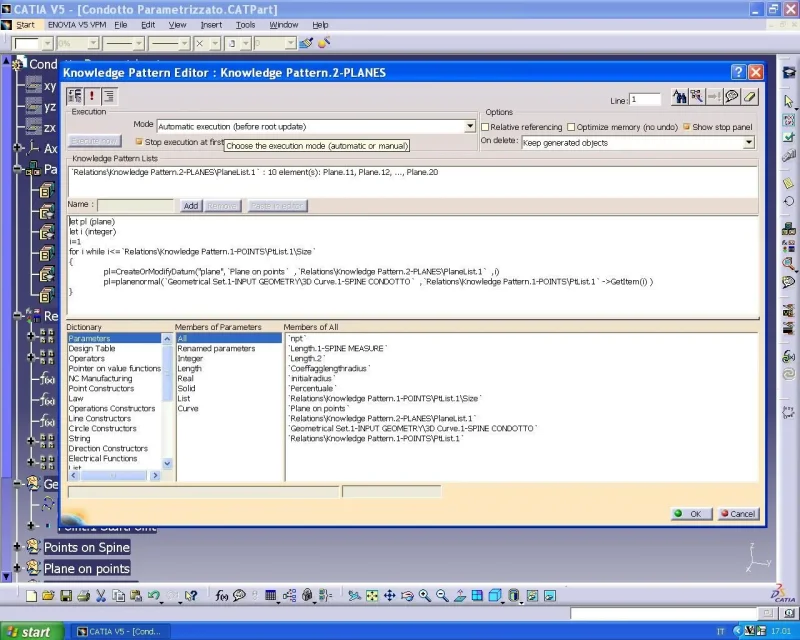Open the Insert menu
This screenshot has width=800, height=640.
211,24
